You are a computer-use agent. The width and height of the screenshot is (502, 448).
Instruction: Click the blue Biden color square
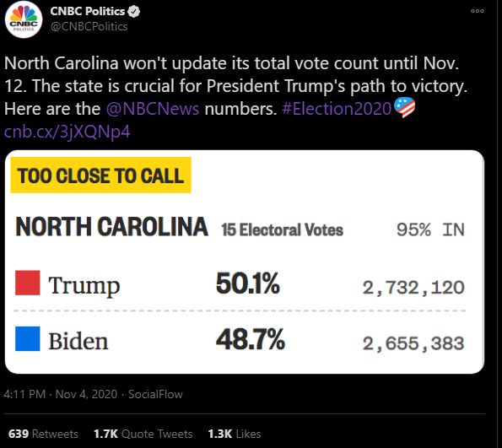[x=28, y=339]
